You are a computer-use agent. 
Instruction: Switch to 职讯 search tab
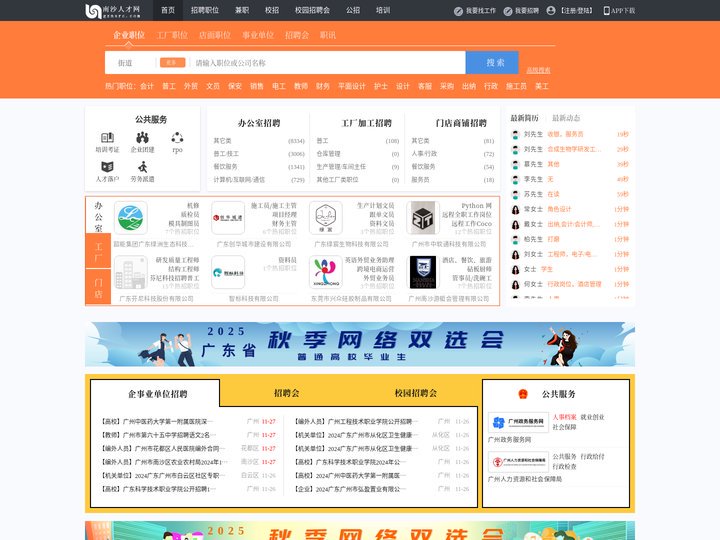tap(328, 35)
